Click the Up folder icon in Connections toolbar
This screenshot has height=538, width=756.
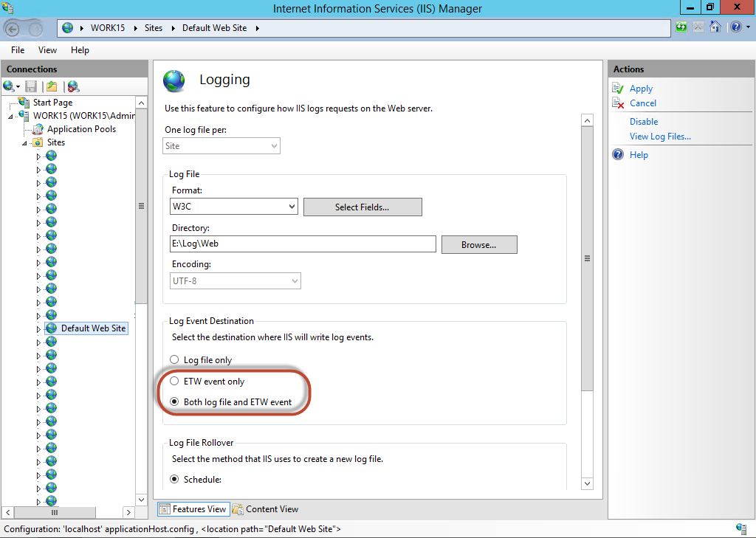pyautogui.click(x=51, y=86)
